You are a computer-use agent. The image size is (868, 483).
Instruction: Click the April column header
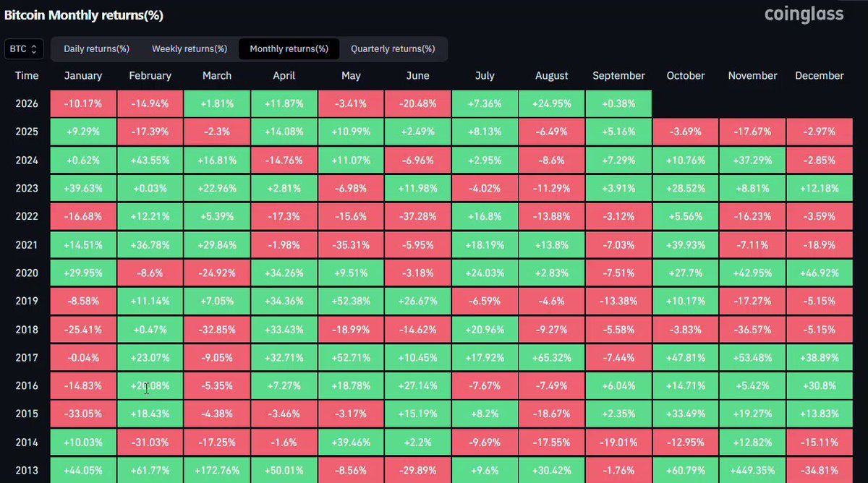[284, 75]
